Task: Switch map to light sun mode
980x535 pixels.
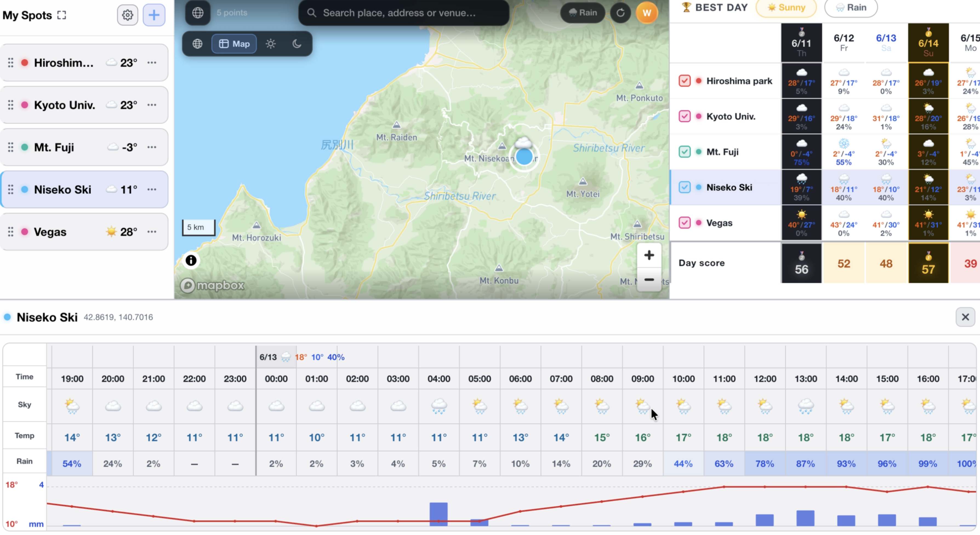Action: [x=270, y=44]
